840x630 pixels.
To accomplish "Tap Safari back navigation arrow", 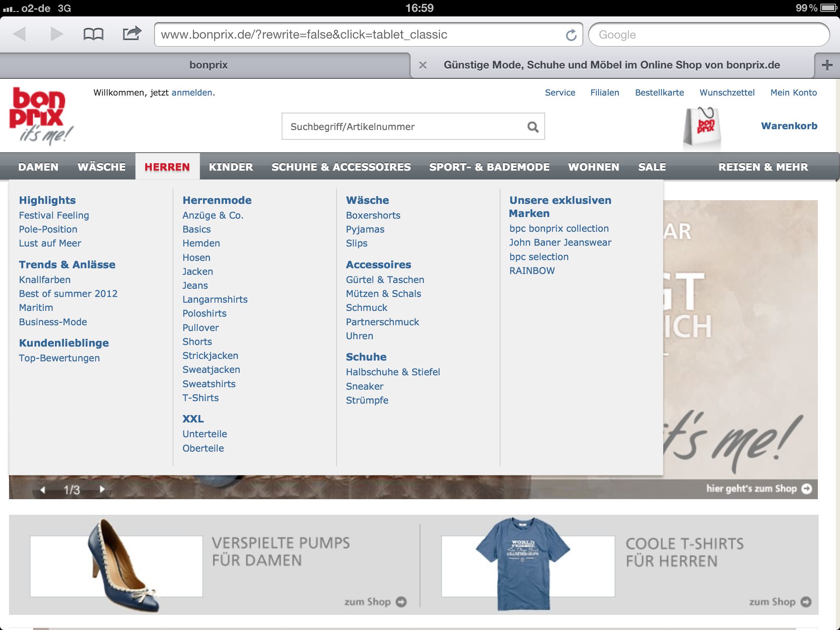I will [19, 34].
